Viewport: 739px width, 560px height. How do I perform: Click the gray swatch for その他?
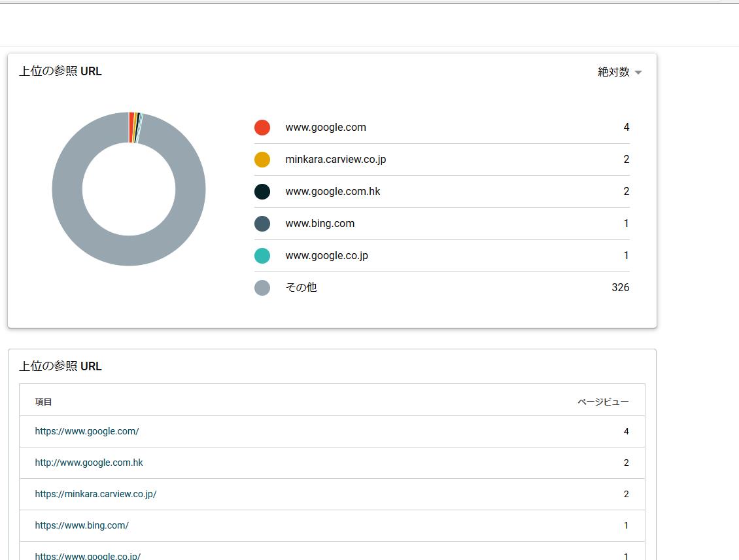click(262, 288)
